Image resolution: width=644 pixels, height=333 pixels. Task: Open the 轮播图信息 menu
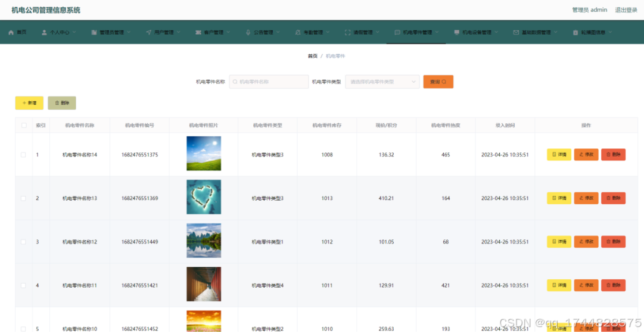[593, 32]
